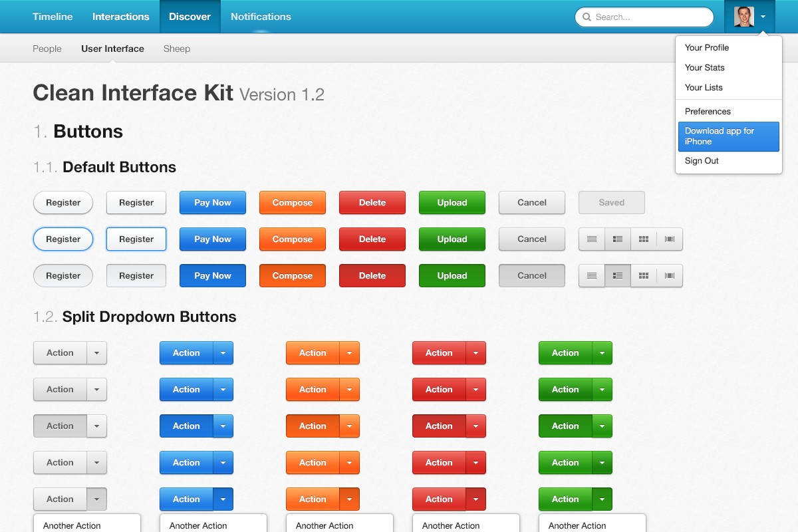798x532 pixels.
Task: Open Preferences from the user menu
Action: pyautogui.click(x=729, y=112)
